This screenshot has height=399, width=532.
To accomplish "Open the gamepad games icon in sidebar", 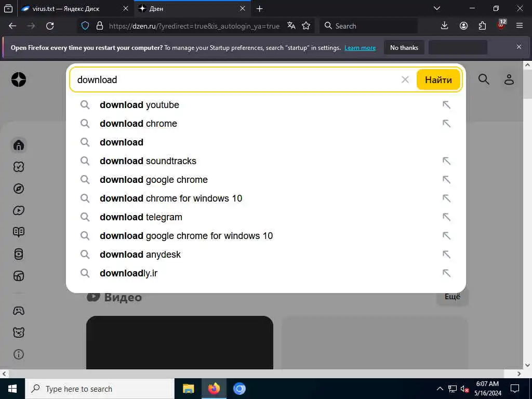I will [19, 311].
